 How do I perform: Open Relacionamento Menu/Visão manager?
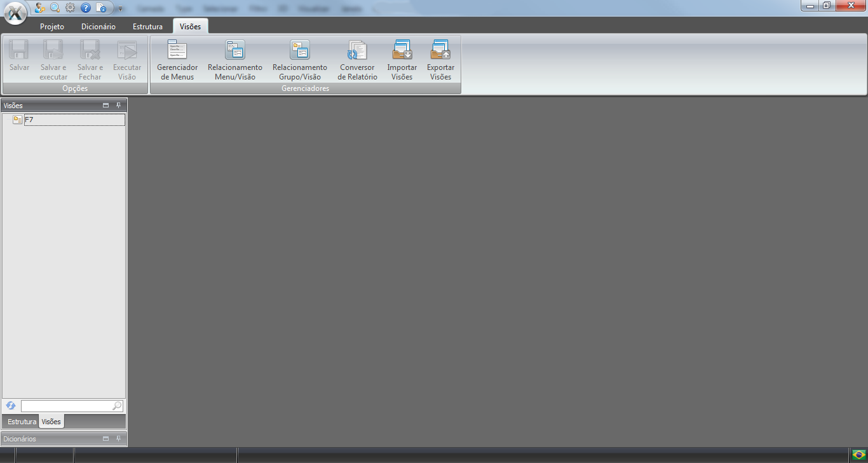pos(235,60)
